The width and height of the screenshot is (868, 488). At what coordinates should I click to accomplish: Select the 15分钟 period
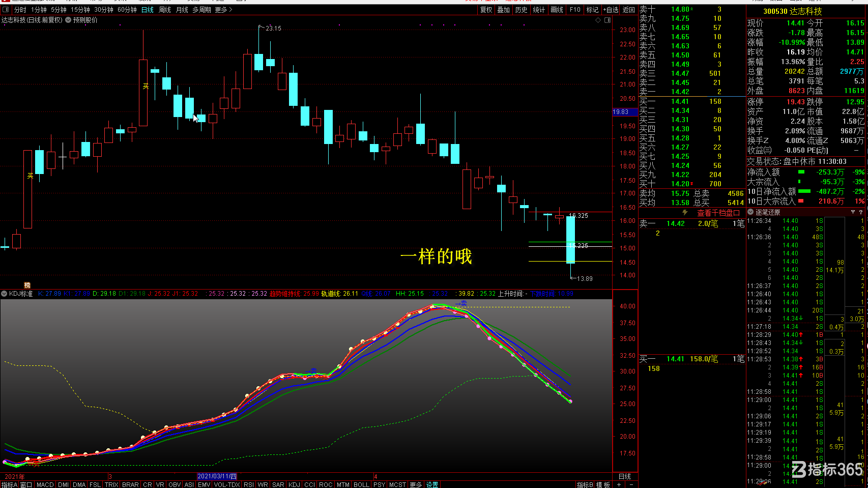(x=80, y=10)
